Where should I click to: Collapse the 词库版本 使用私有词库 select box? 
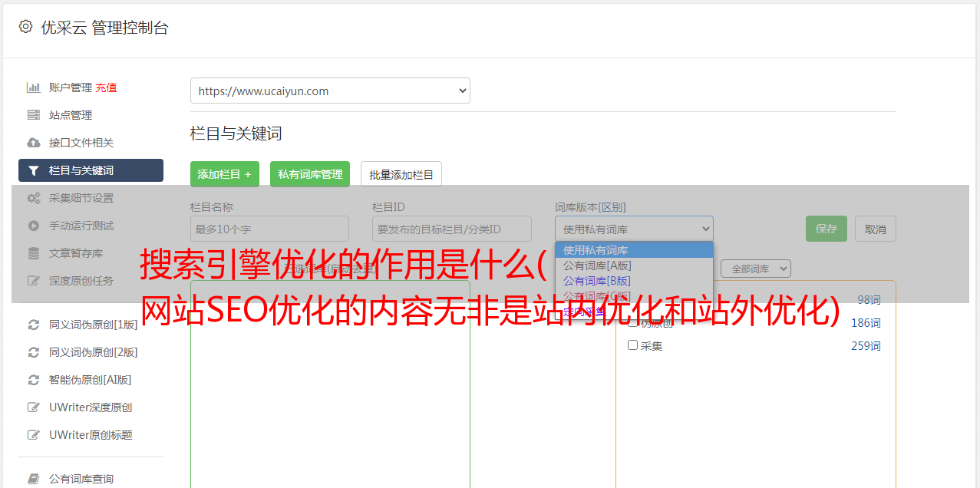(634, 229)
